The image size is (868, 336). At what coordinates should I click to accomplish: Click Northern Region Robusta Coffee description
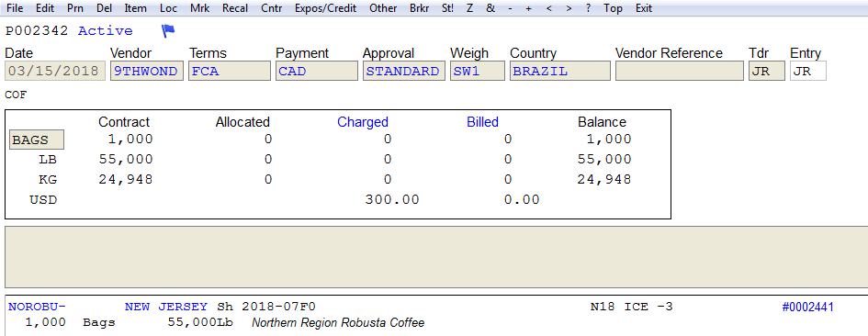click(x=338, y=322)
